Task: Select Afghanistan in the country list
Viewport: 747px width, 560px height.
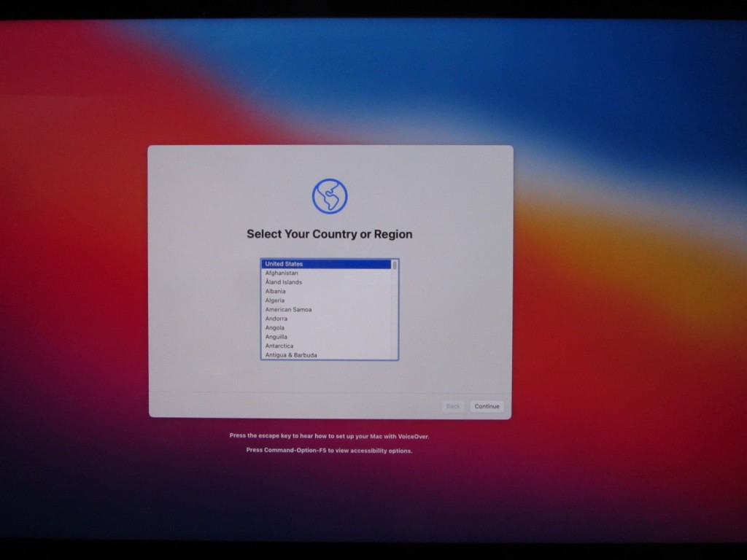Action: tap(326, 273)
